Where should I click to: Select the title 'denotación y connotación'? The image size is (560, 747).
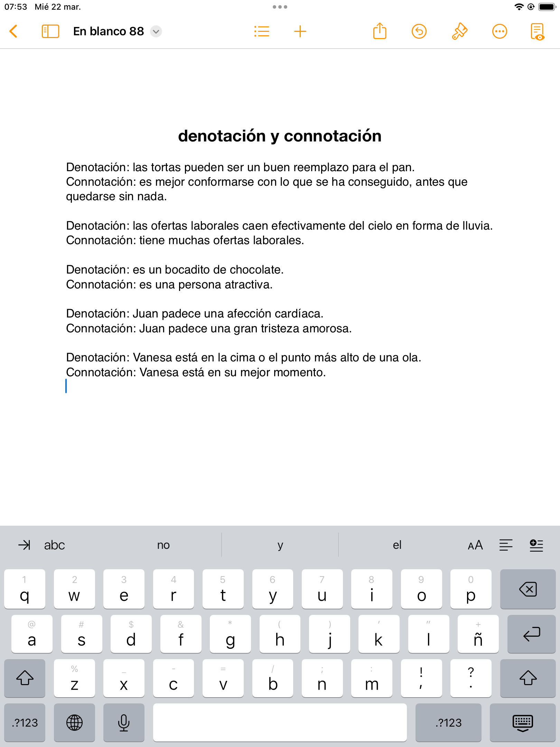[280, 136]
